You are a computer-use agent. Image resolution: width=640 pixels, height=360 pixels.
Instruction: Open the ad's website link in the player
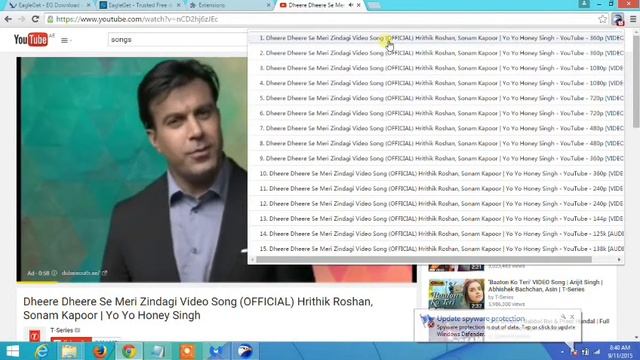click(x=84, y=273)
